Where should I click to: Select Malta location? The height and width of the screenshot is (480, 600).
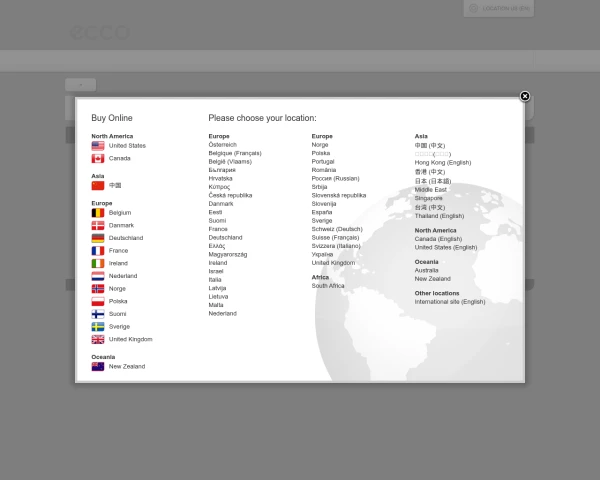pyautogui.click(x=216, y=305)
